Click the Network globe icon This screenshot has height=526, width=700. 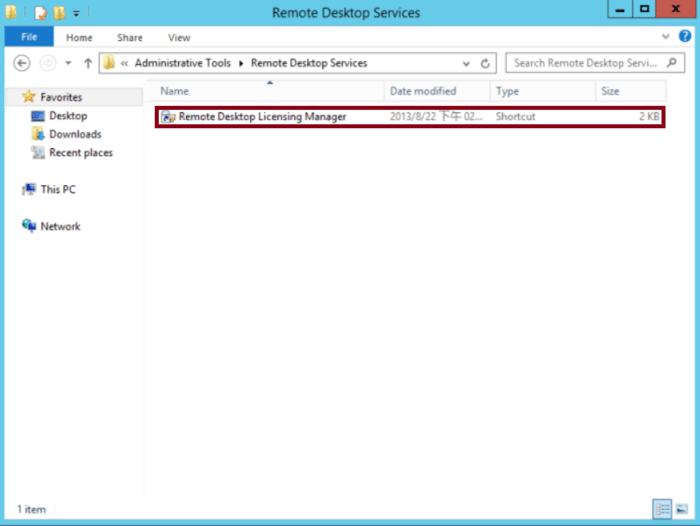tap(29, 225)
